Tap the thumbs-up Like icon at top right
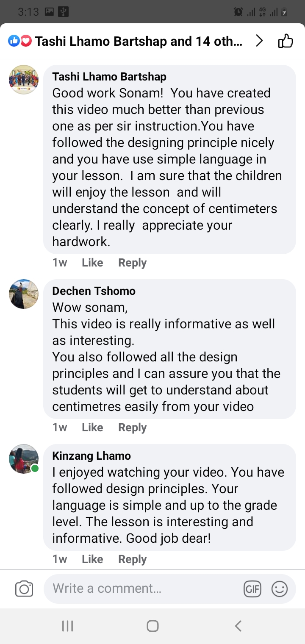The height and width of the screenshot is (644, 305). click(286, 41)
